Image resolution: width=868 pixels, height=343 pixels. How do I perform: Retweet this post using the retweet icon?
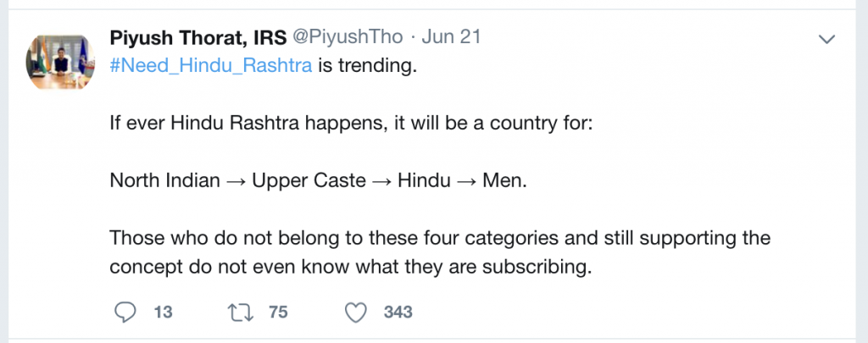click(x=242, y=312)
